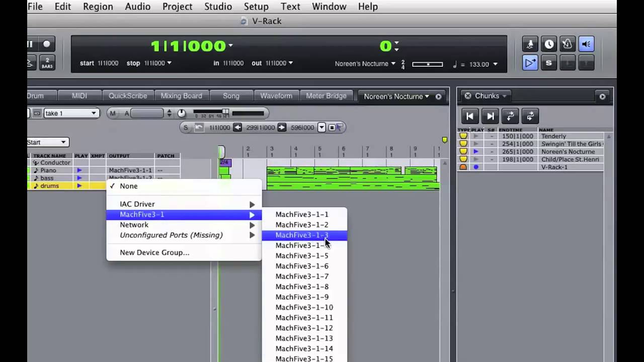This screenshot has width=644, height=362.
Task: Toggle the A automation button
Action: (127, 114)
